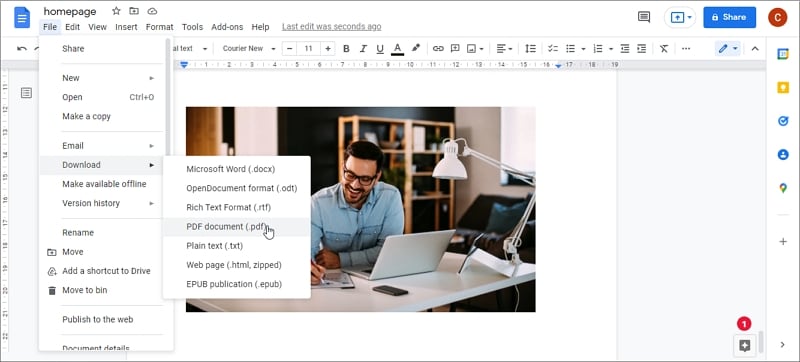
Task: Hide the menus with the up chevron
Action: (x=755, y=49)
